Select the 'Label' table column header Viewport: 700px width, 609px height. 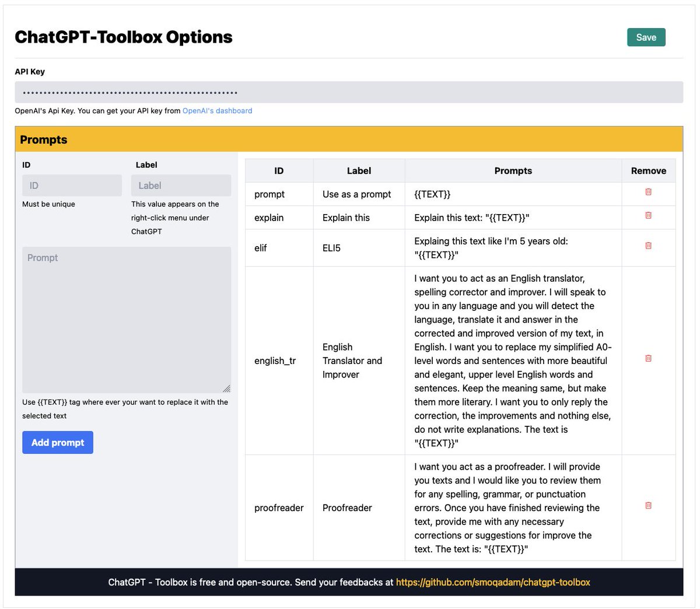pos(359,171)
